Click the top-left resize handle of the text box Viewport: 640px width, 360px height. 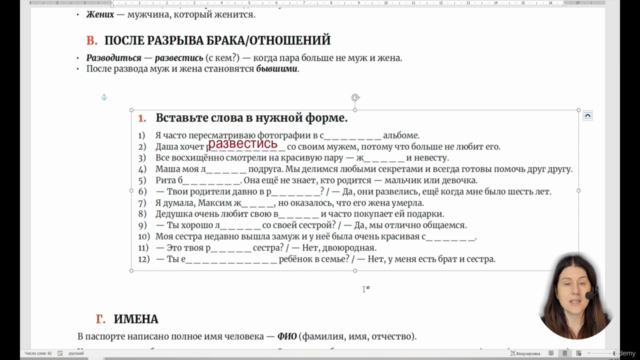point(131,110)
